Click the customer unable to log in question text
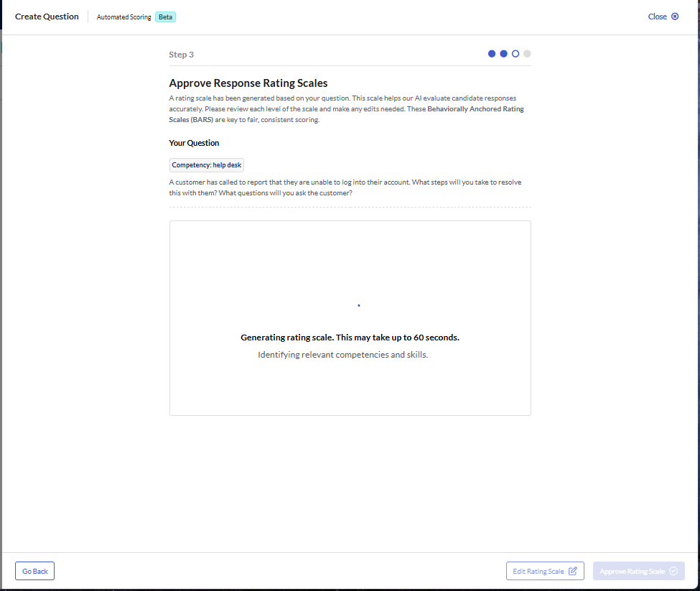 tap(345, 187)
